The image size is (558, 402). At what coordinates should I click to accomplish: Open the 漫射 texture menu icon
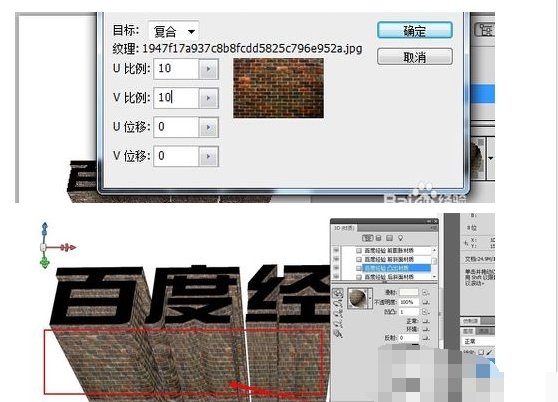coord(425,292)
